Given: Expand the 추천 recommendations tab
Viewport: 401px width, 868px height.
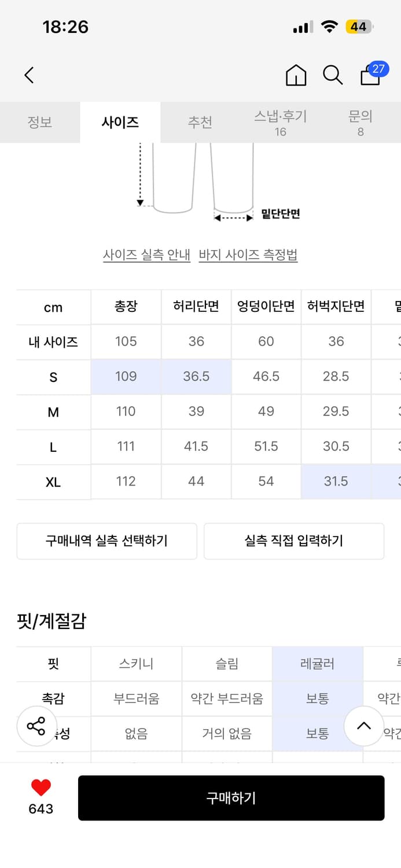Looking at the screenshot, I should pyautogui.click(x=200, y=123).
